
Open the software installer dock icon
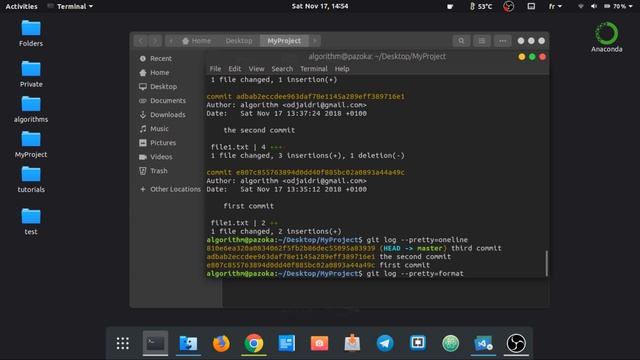click(x=352, y=343)
